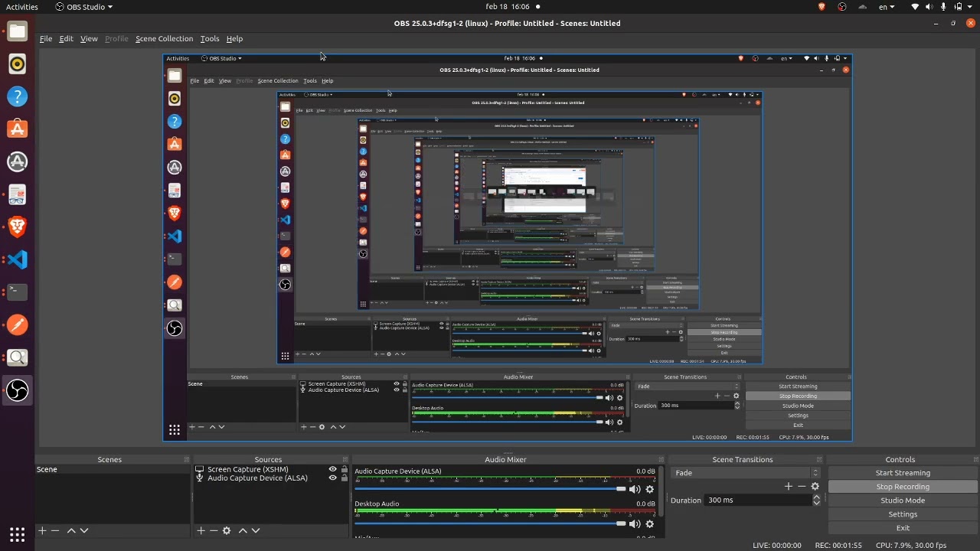This screenshot has width=980, height=551.
Task: Open Rhythmbox from the dock
Action: [18, 64]
